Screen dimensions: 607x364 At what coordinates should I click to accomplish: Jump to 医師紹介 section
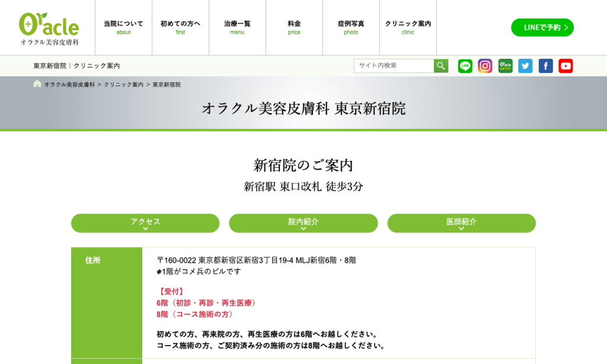(x=461, y=223)
